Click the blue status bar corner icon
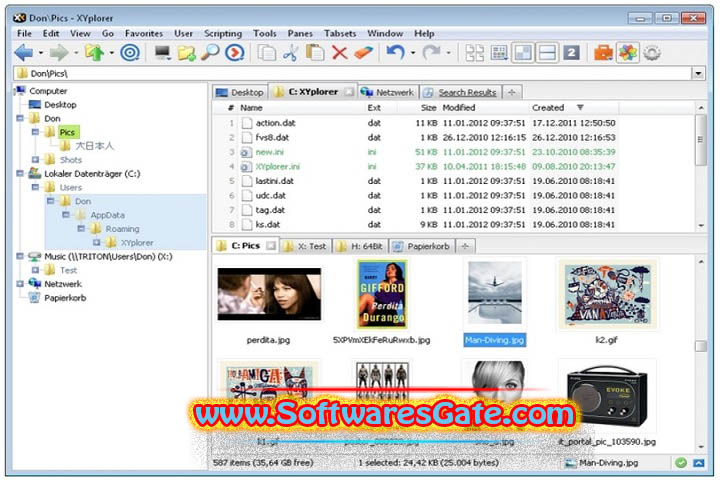Image resolution: width=720 pixels, height=480 pixels. point(699,463)
